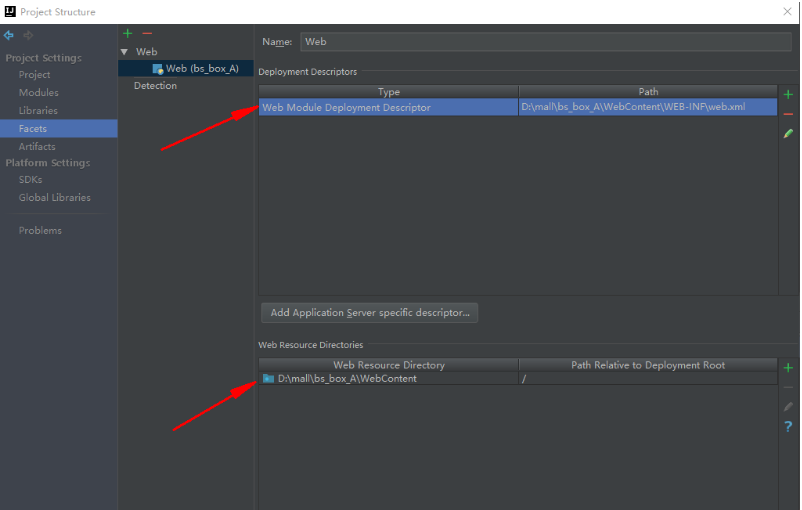The image size is (802, 510).
Task: Add web resource directory with green plus
Action: pyautogui.click(x=788, y=368)
